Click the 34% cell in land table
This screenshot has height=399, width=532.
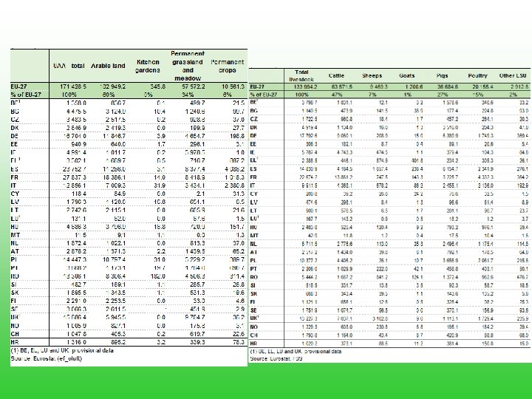click(188, 95)
